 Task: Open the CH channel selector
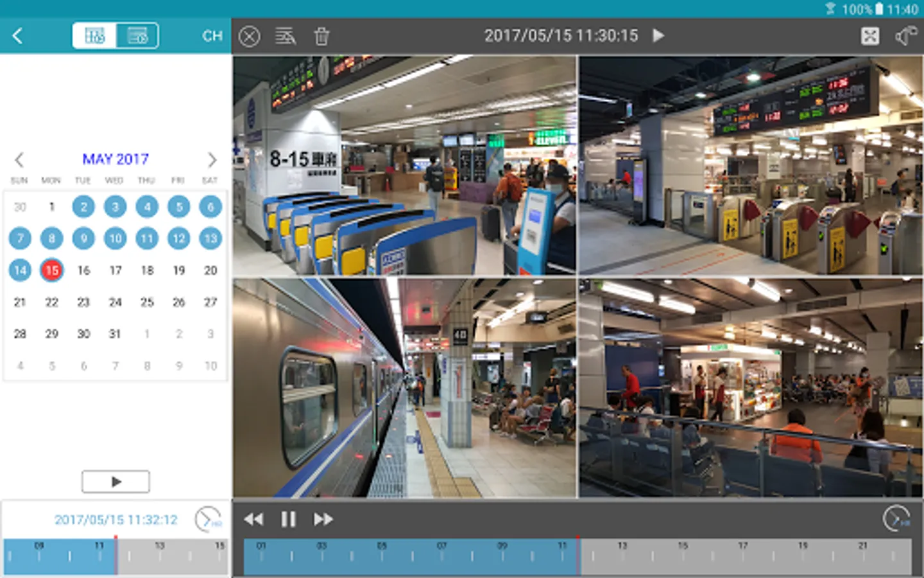click(x=212, y=36)
